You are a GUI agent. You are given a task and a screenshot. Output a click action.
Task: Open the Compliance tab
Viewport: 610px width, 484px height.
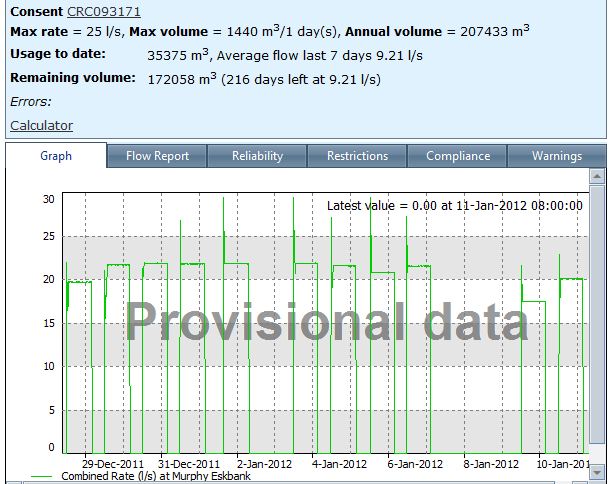pos(458,156)
